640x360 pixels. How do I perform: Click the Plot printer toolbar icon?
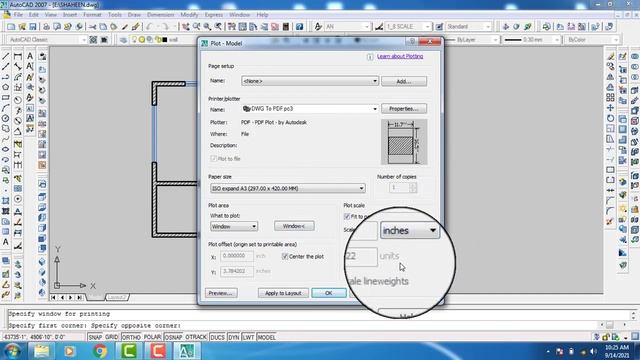point(47,27)
